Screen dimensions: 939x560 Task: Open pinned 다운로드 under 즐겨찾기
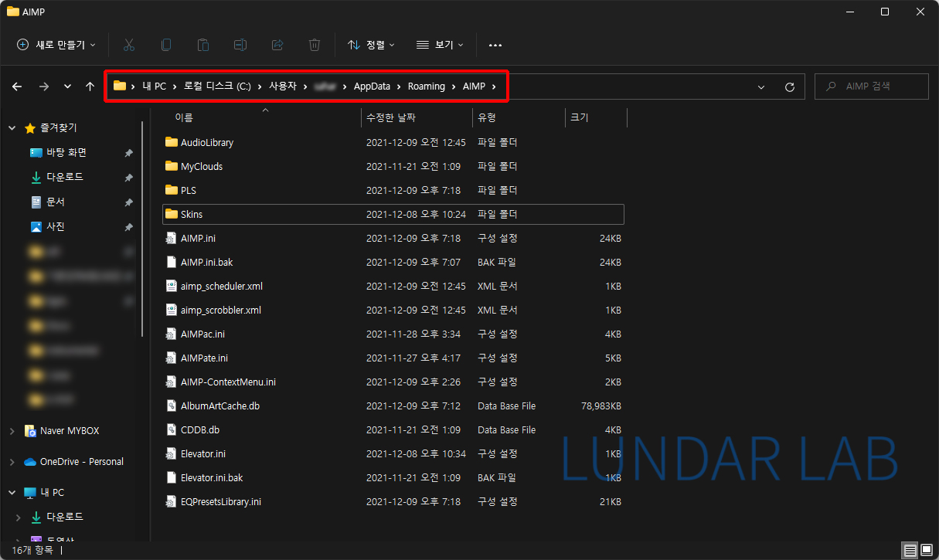(x=65, y=177)
